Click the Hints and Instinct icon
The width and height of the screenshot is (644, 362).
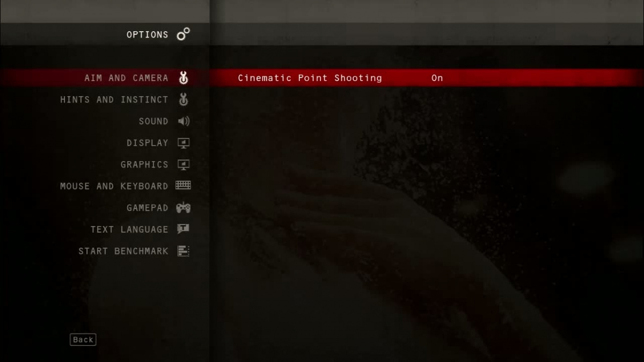point(184,99)
